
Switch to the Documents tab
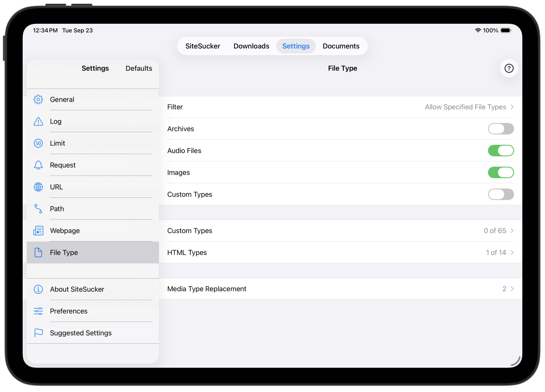(341, 46)
